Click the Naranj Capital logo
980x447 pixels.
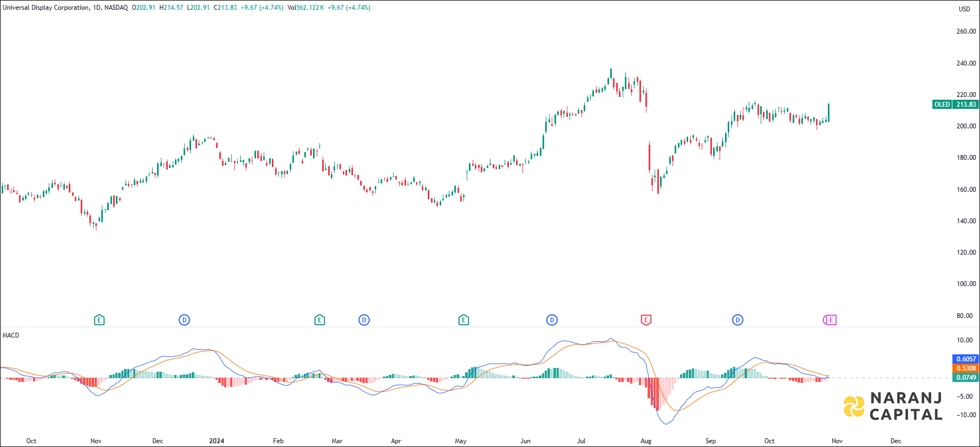tap(893, 406)
